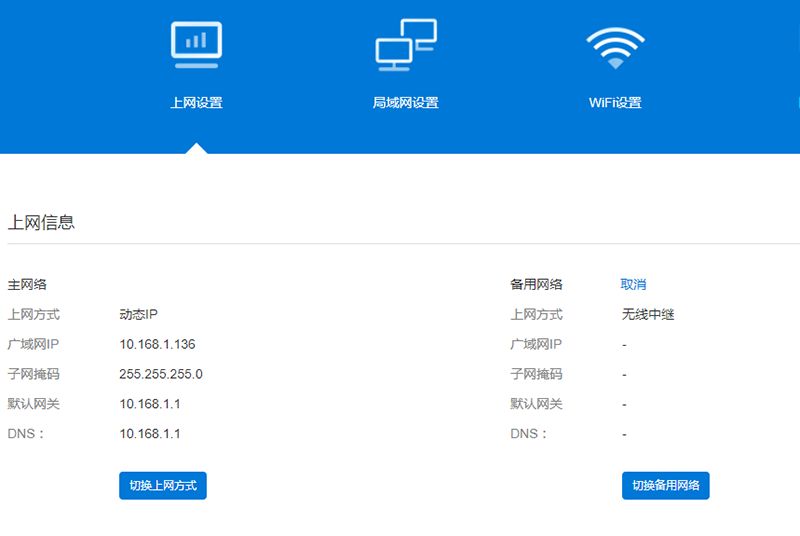Image resolution: width=800 pixels, height=536 pixels.
Task: Click the DNS value in 主网络
Action: (x=150, y=434)
